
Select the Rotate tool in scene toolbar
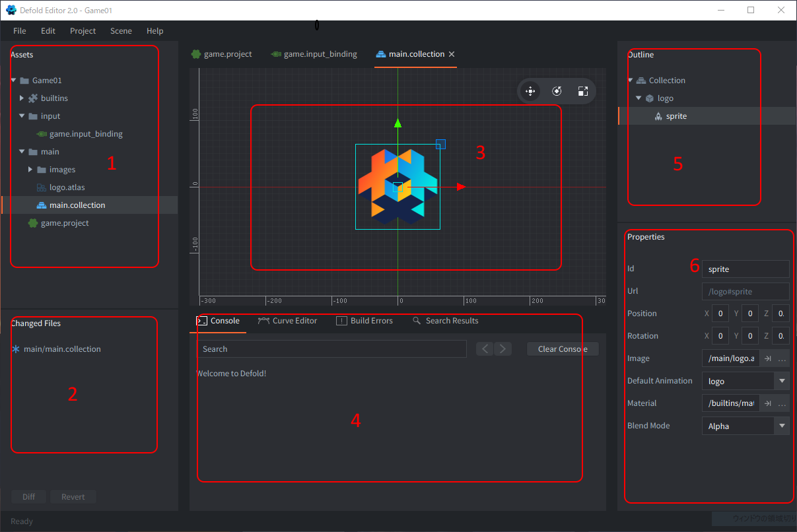(557, 91)
